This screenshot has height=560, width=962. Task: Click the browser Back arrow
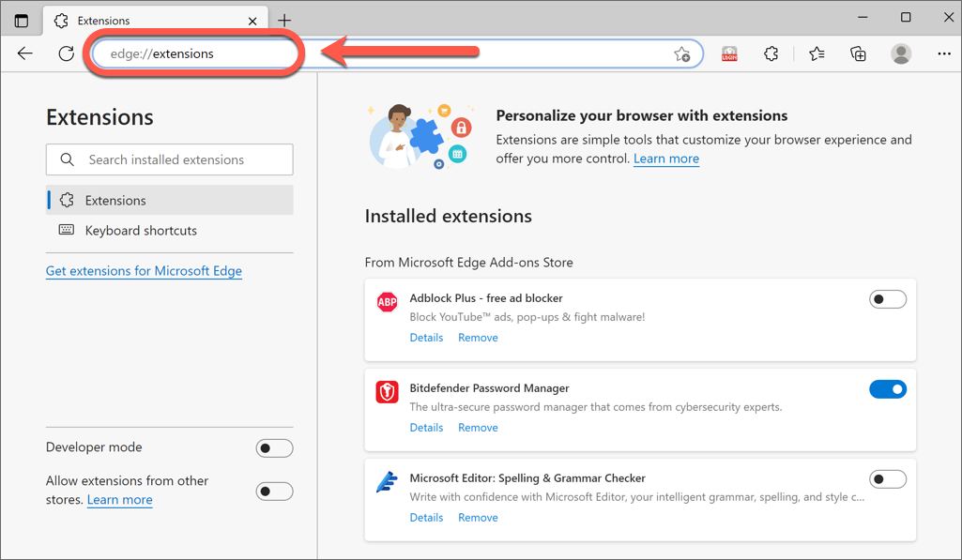25,53
